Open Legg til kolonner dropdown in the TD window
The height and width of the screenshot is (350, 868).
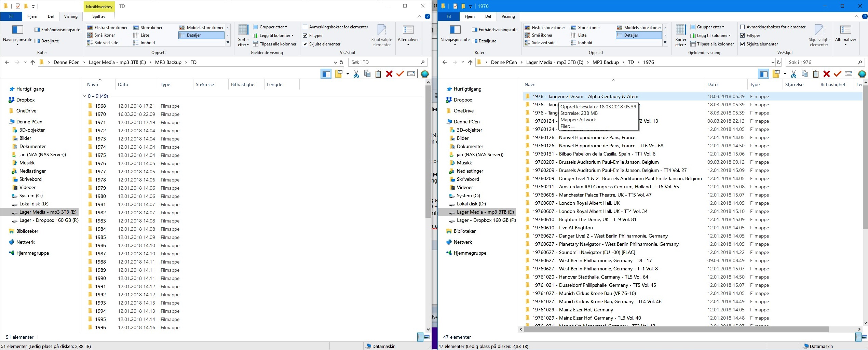pos(273,35)
